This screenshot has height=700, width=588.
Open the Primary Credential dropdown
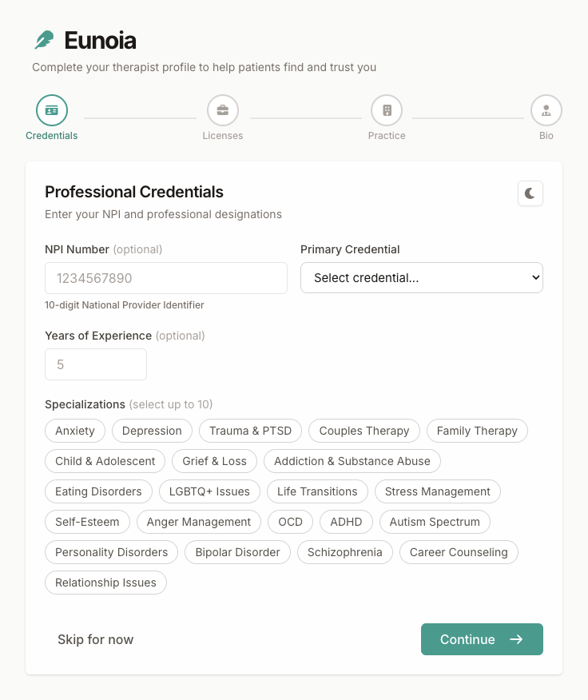(x=422, y=277)
